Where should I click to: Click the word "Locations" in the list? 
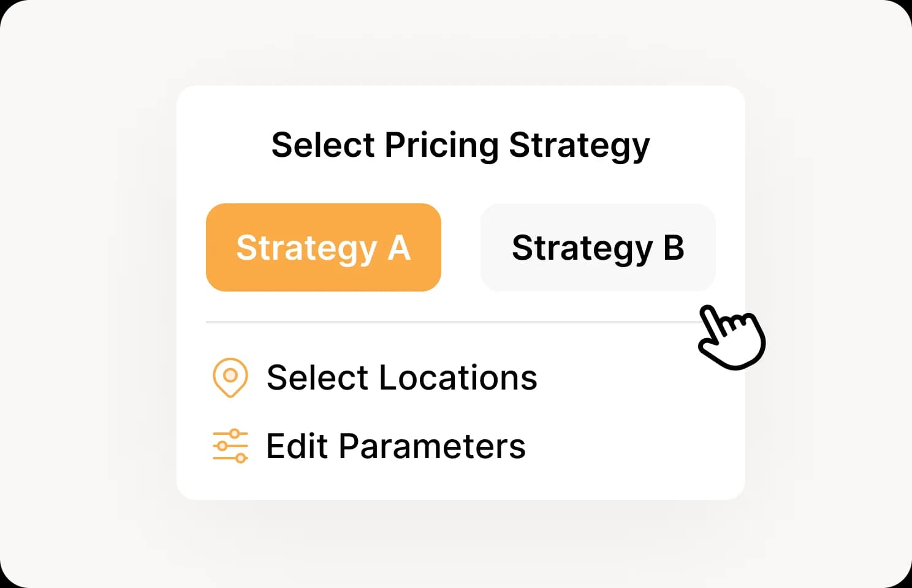click(x=458, y=377)
